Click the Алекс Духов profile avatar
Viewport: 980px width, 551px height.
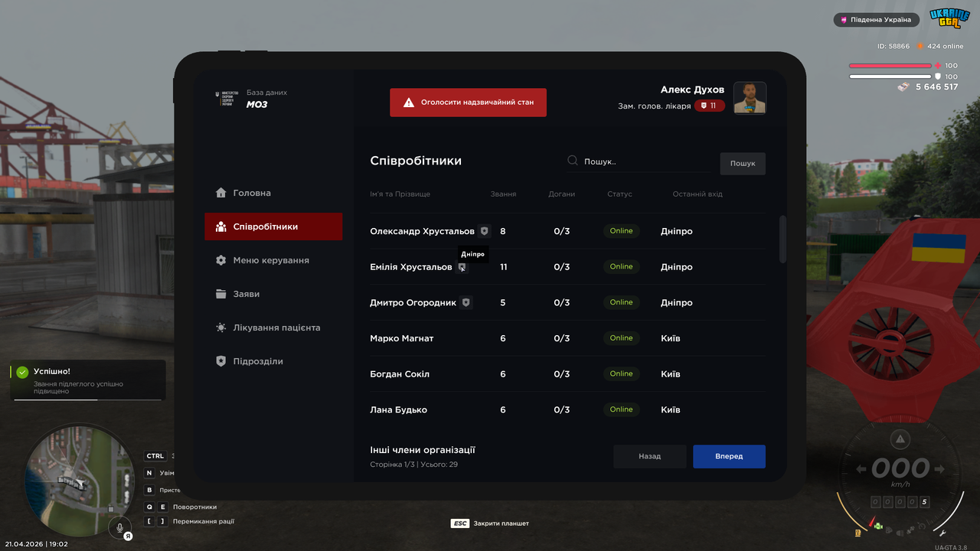click(x=750, y=98)
